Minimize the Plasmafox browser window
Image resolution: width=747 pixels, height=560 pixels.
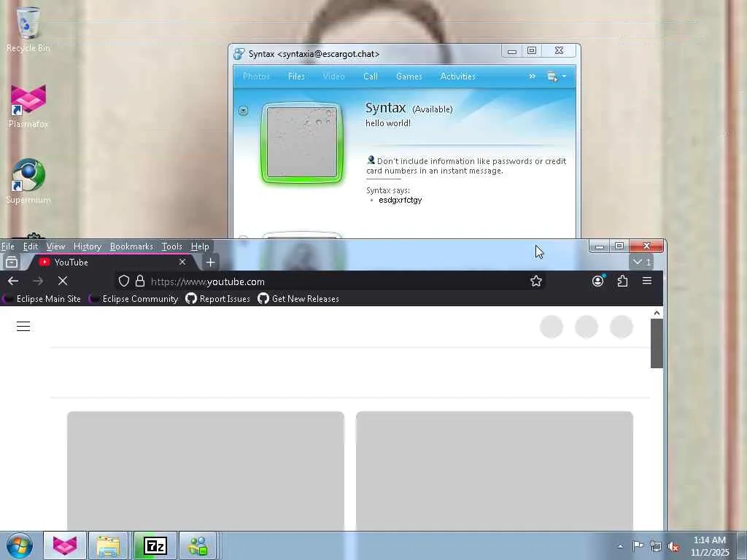(600, 246)
